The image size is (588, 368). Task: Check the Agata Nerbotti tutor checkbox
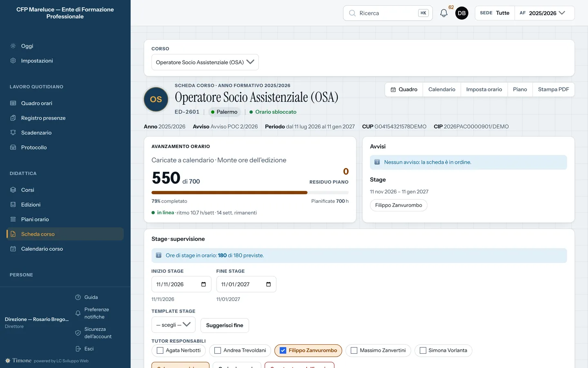pyautogui.click(x=160, y=350)
